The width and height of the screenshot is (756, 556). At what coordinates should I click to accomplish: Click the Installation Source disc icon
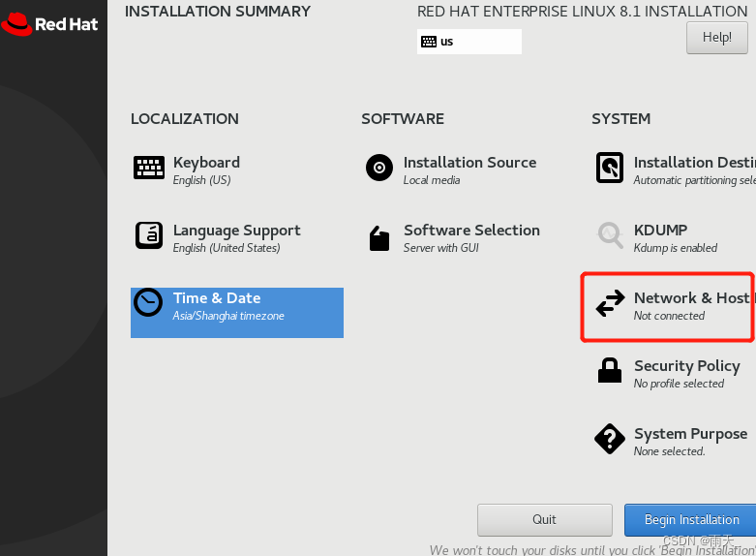[x=379, y=168]
